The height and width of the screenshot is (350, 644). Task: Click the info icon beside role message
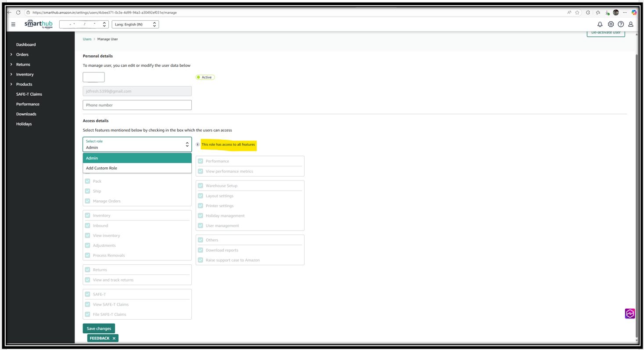[198, 144]
